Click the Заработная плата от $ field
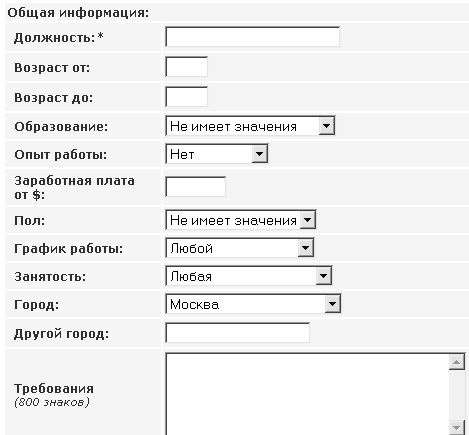This screenshot has width=469, height=435. (196, 187)
